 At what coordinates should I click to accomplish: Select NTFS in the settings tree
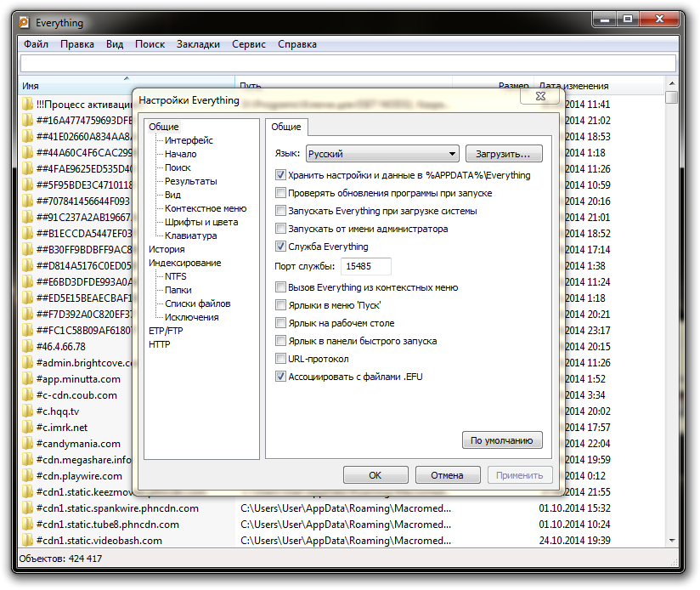(x=176, y=276)
